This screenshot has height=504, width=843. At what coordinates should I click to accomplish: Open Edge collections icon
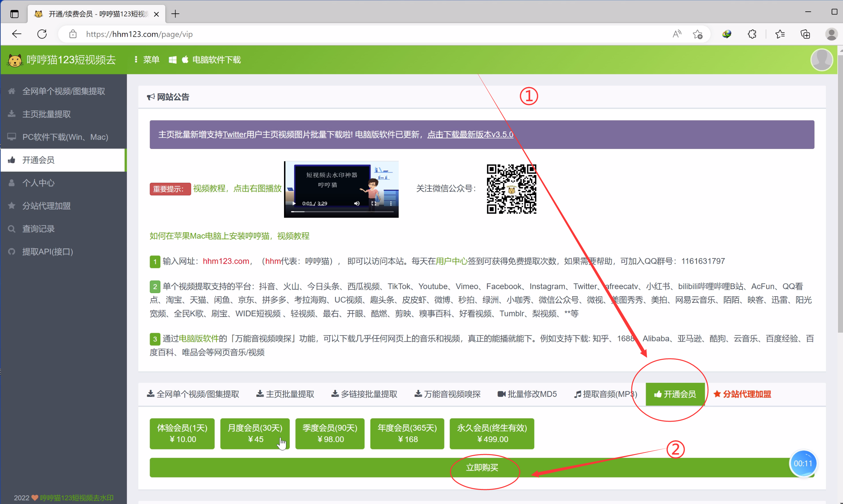coord(805,34)
